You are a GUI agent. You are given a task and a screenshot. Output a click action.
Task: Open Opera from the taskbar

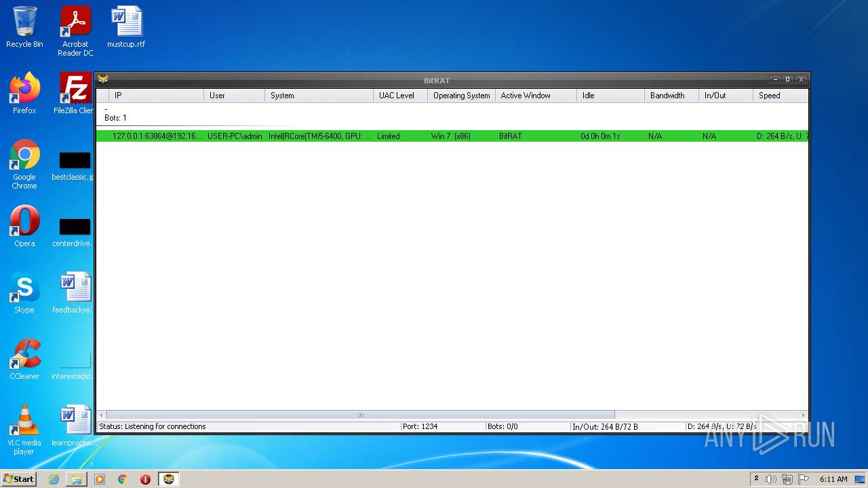click(145, 479)
